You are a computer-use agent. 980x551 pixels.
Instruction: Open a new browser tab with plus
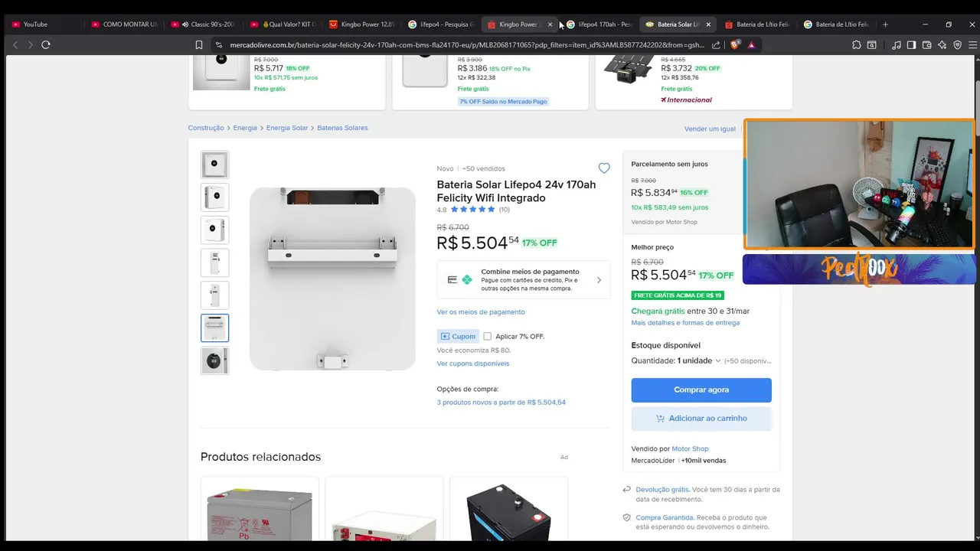(885, 24)
